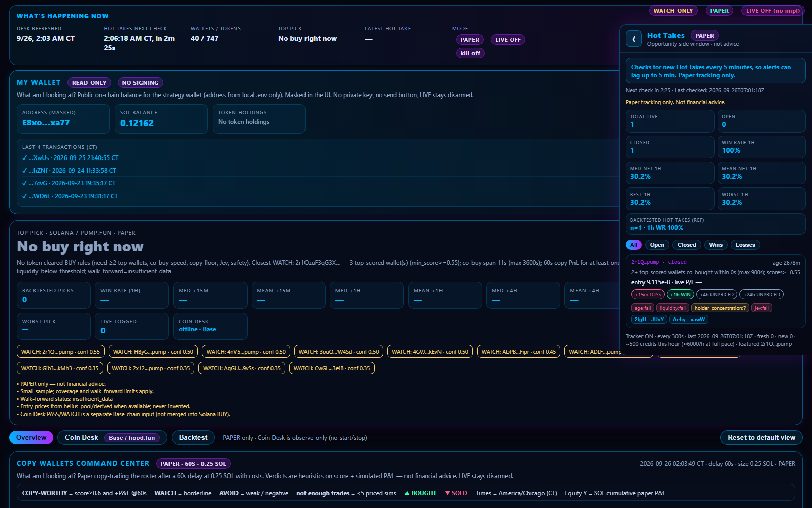Click the PAPER pill under MODE
The image size is (812, 508).
(470, 40)
